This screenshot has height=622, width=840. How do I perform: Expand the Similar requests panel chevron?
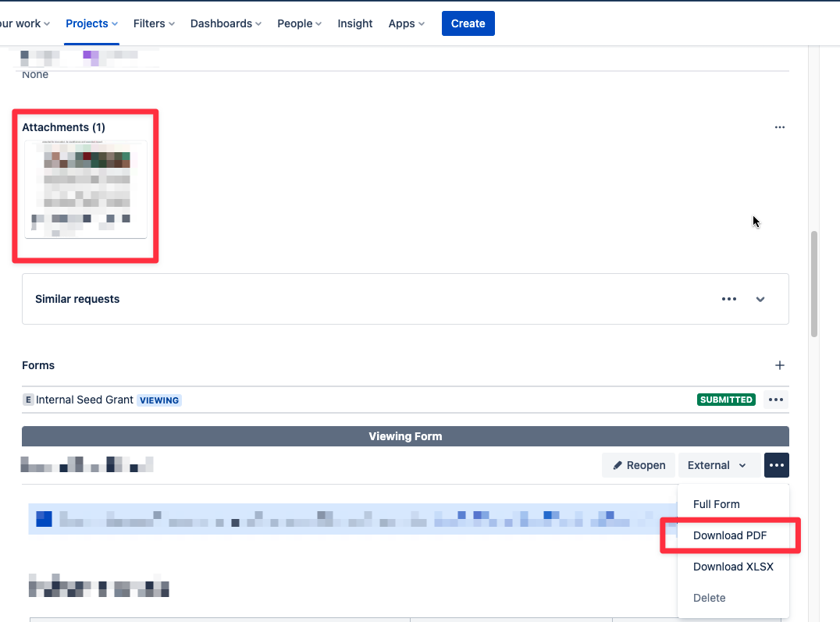pos(760,299)
